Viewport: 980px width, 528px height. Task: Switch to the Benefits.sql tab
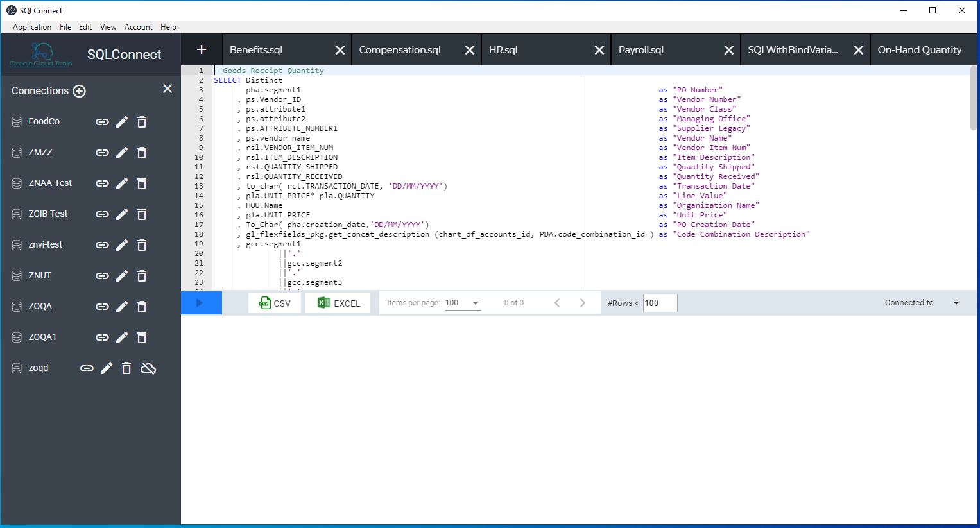coord(256,50)
